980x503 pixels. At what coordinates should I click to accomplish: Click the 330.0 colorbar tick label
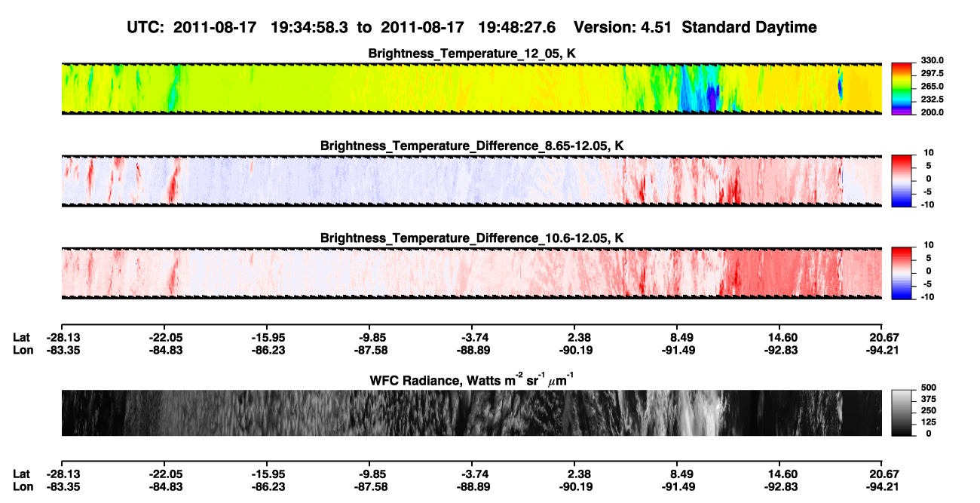(x=933, y=61)
